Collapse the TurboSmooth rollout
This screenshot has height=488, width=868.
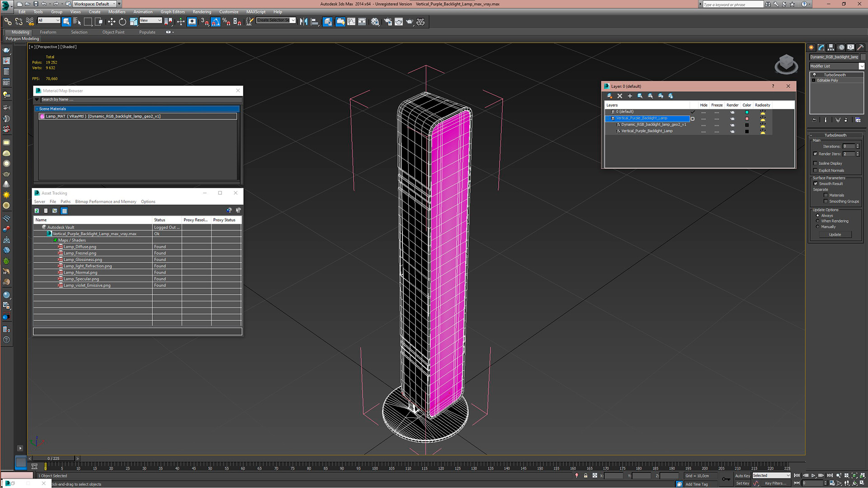835,135
